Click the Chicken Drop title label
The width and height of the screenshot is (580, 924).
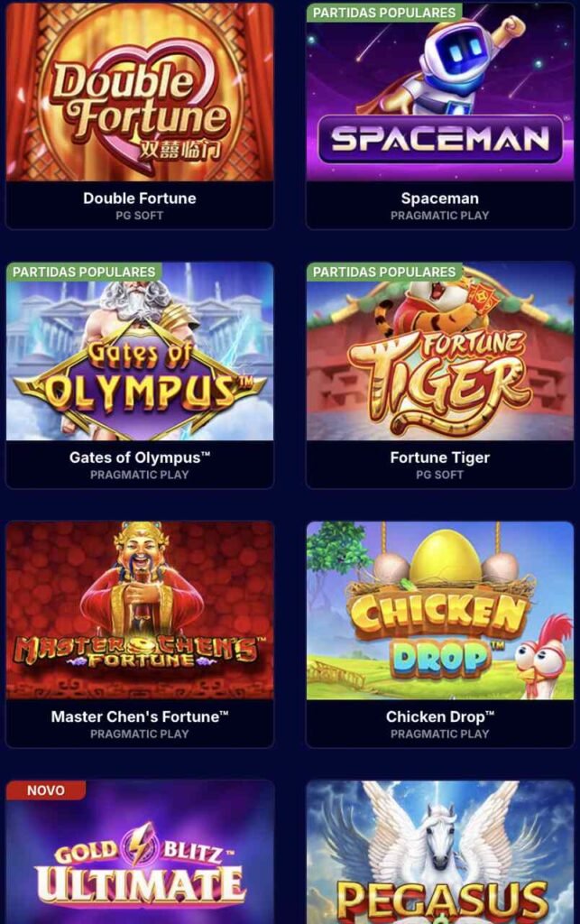440,716
